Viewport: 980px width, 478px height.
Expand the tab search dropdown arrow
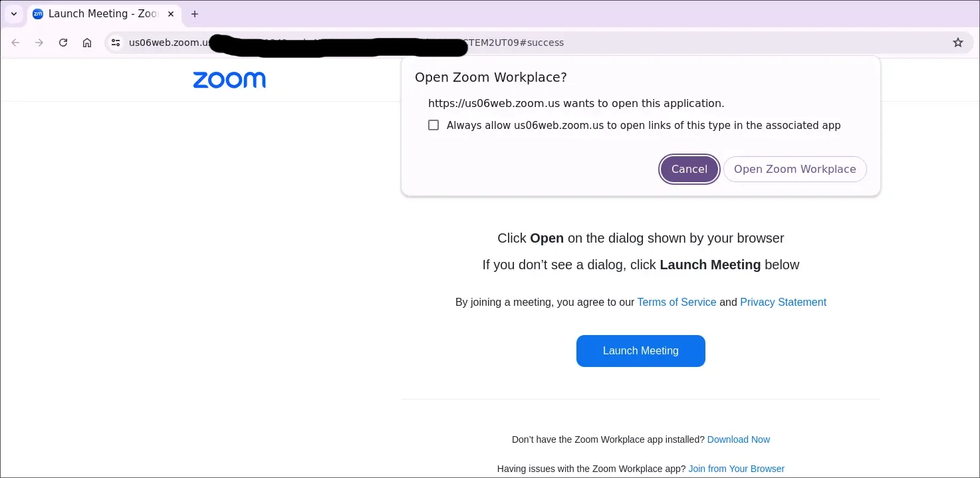click(14, 14)
